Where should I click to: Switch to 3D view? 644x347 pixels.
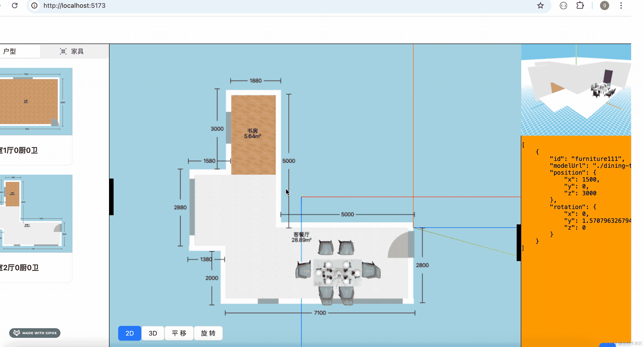153,333
